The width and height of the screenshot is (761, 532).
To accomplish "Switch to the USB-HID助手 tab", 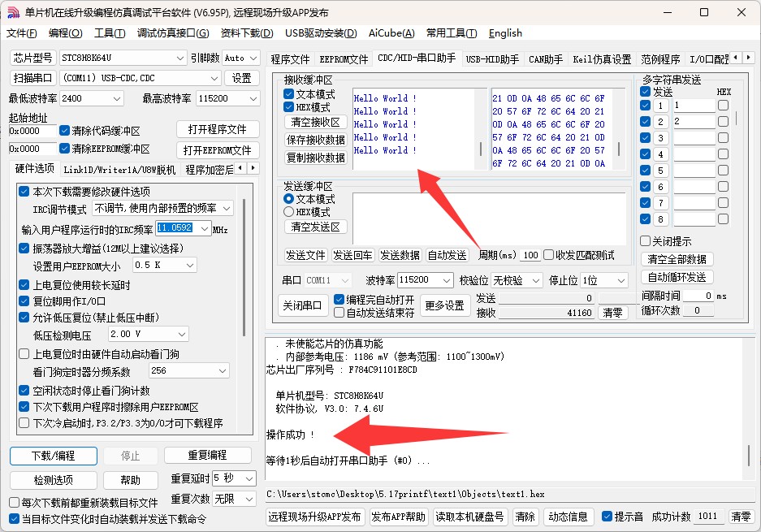I will tap(492, 59).
